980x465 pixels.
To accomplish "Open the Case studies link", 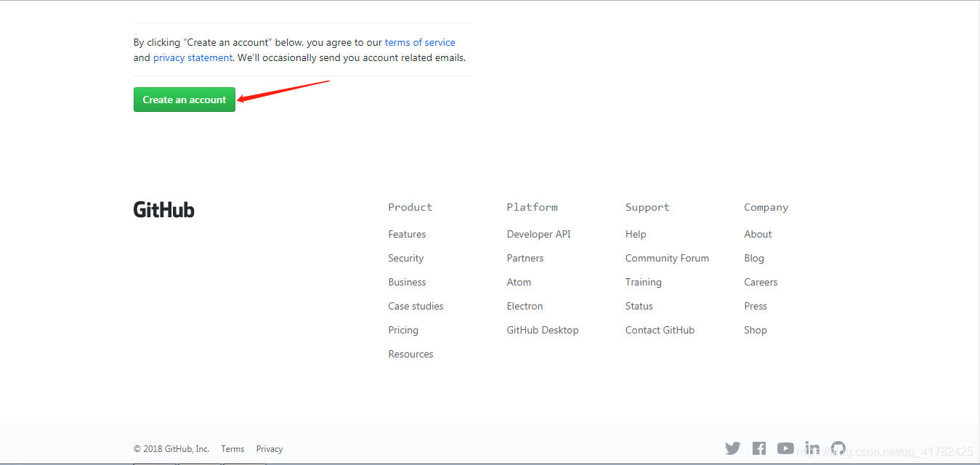I will (416, 306).
